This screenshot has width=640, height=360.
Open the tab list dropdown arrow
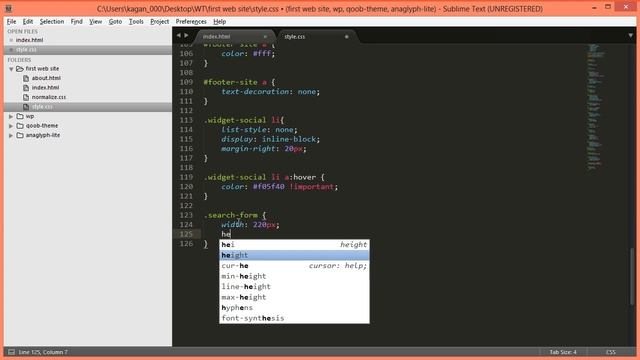pyautogui.click(x=631, y=36)
